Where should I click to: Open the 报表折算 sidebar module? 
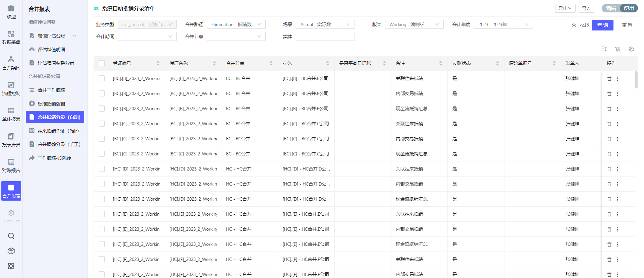(11, 140)
